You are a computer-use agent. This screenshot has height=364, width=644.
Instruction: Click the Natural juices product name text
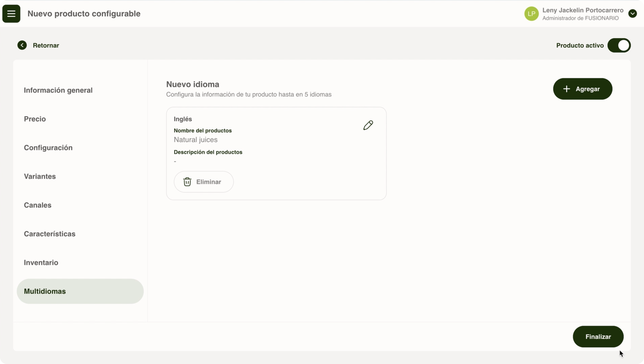point(195,140)
